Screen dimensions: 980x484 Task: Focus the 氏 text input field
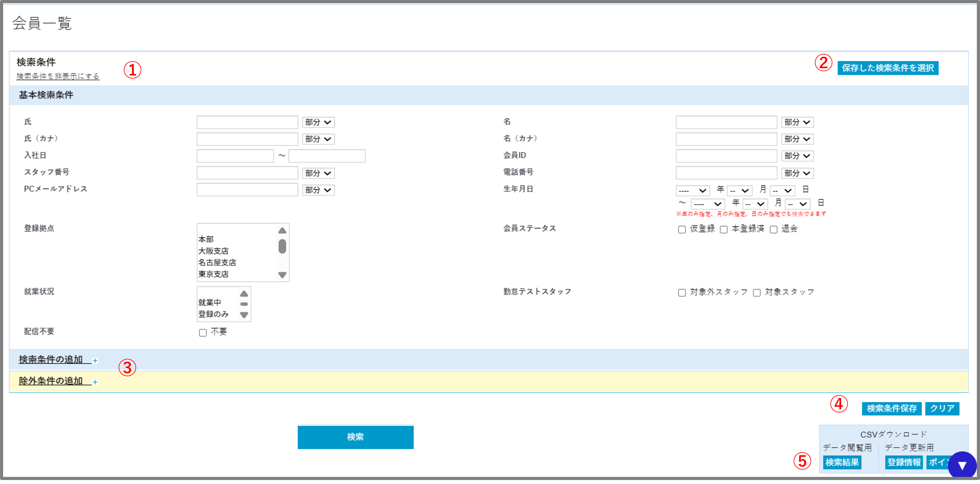(247, 122)
